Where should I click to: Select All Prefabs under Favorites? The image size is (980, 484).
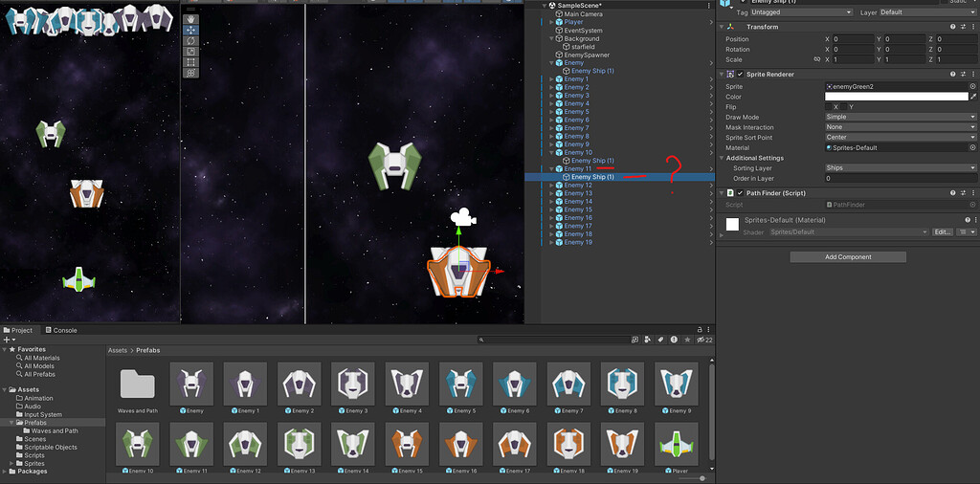tap(39, 374)
